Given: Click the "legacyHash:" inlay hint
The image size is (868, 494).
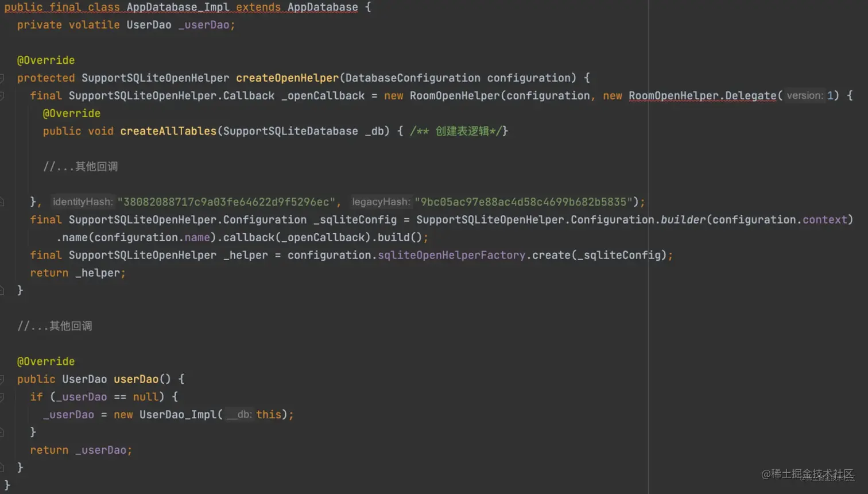Looking at the screenshot, I should tap(381, 202).
